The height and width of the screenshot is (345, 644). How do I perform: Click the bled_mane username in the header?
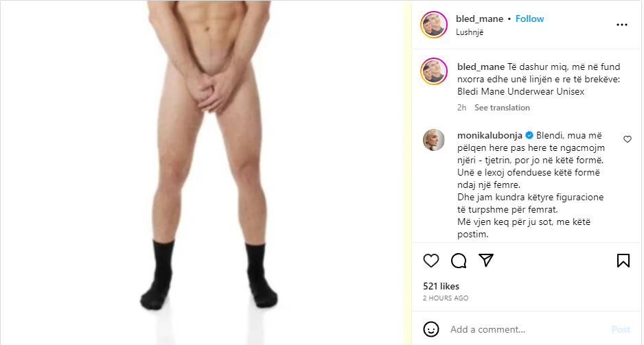(479, 19)
